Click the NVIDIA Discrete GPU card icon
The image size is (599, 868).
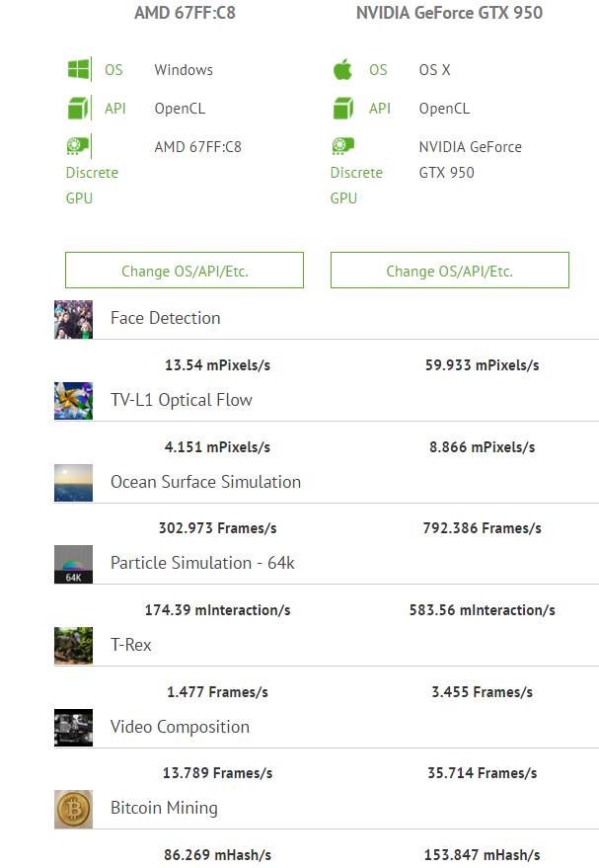tap(342, 147)
